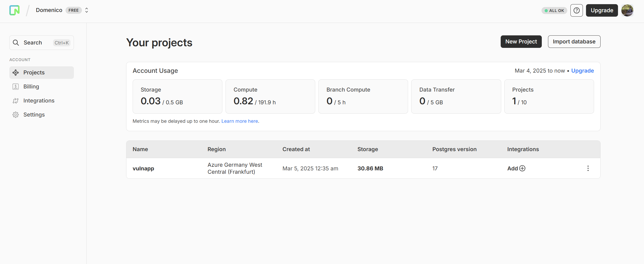Click the Neon logo icon
This screenshot has height=264, width=644.
pos(15,10)
